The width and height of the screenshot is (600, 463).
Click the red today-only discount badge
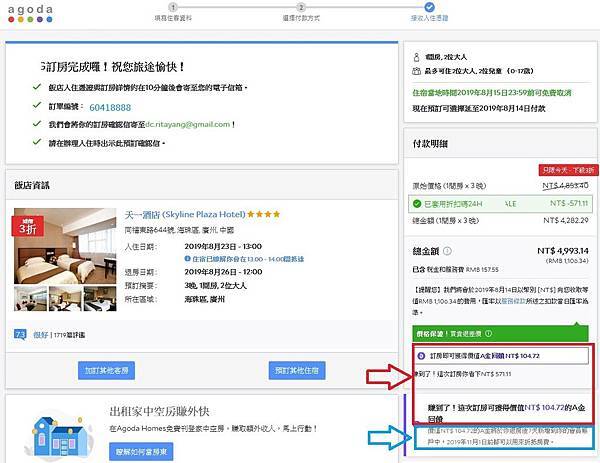(x=568, y=170)
